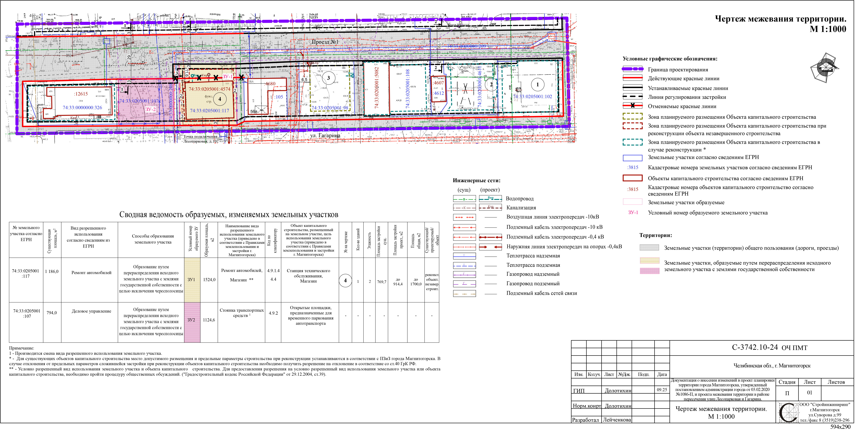Click circled number 3 on the map

point(329,78)
